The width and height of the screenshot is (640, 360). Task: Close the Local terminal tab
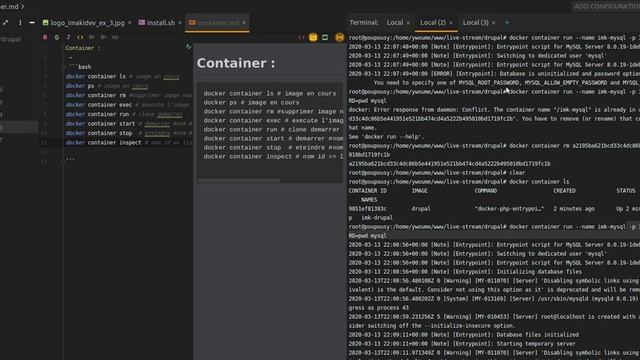click(x=408, y=23)
